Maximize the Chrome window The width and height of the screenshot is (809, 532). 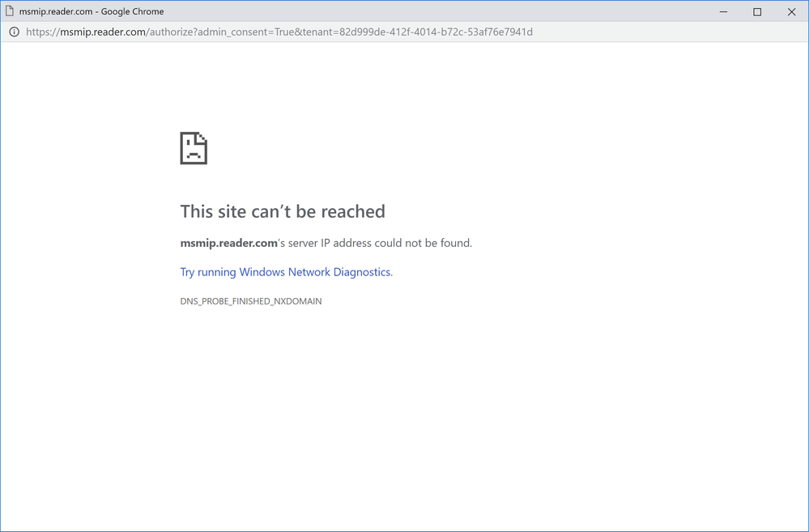click(757, 11)
